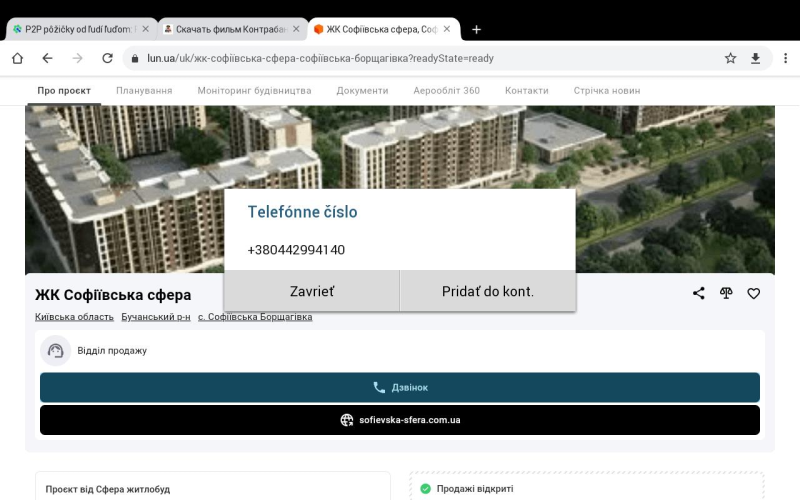The height and width of the screenshot is (500, 800).
Task: Open a new browser tab
Action: [476, 29]
